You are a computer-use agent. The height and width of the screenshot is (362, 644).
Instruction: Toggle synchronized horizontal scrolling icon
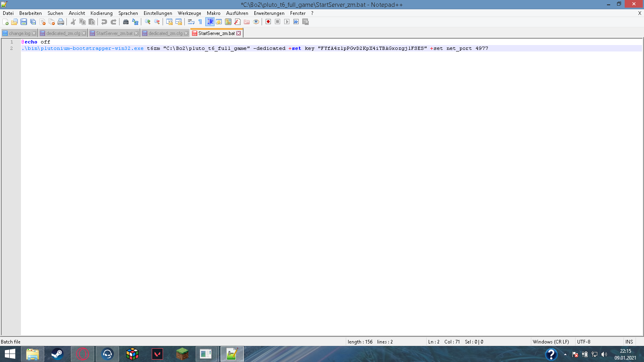point(179,22)
